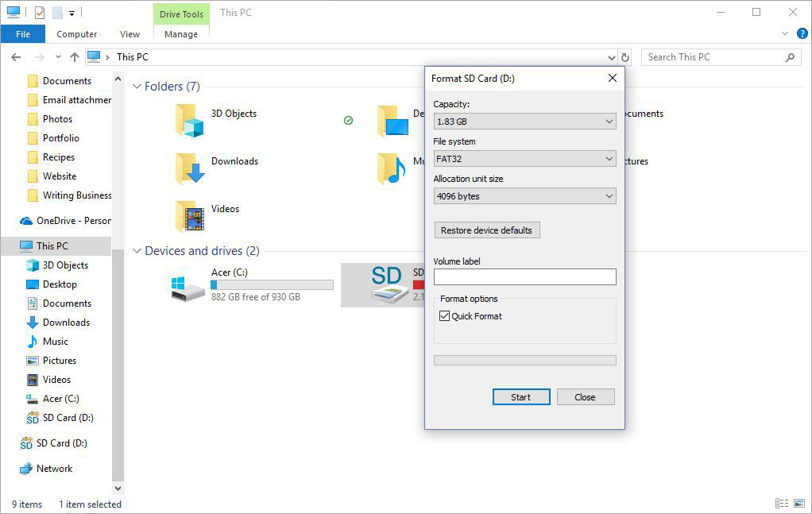Screen dimensions: 812x514
Task: Open the Capacity dropdown
Action: (524, 122)
